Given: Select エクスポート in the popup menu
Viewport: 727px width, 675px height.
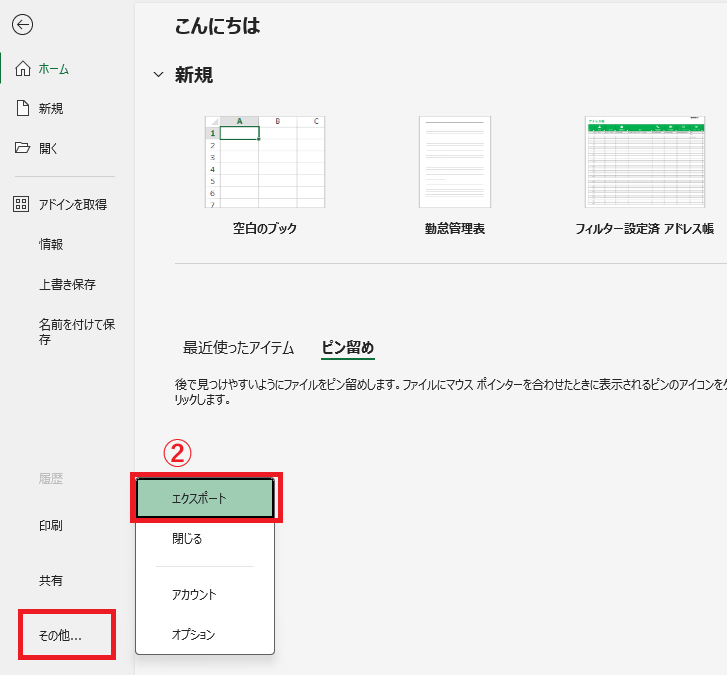Looking at the screenshot, I should (x=205, y=498).
